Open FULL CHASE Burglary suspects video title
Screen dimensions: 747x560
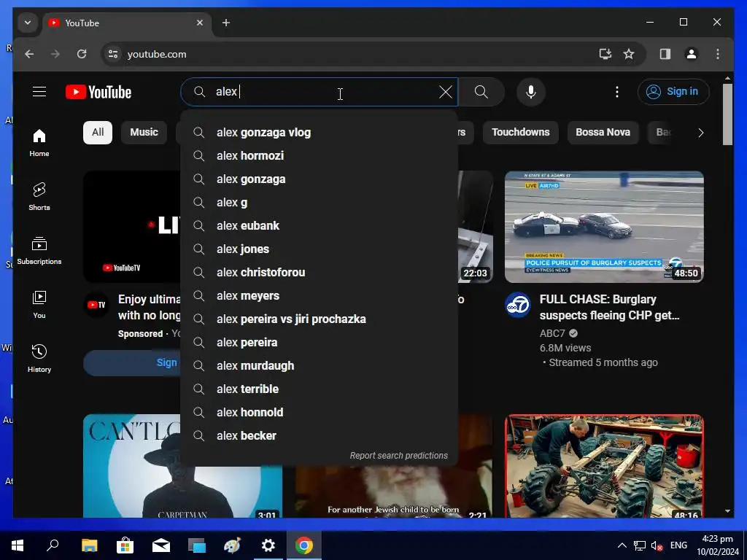[x=609, y=307]
